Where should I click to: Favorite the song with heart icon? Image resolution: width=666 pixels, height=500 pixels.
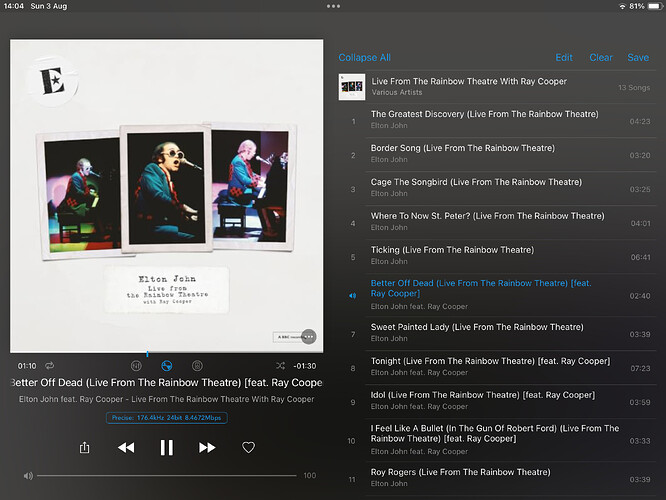248,447
